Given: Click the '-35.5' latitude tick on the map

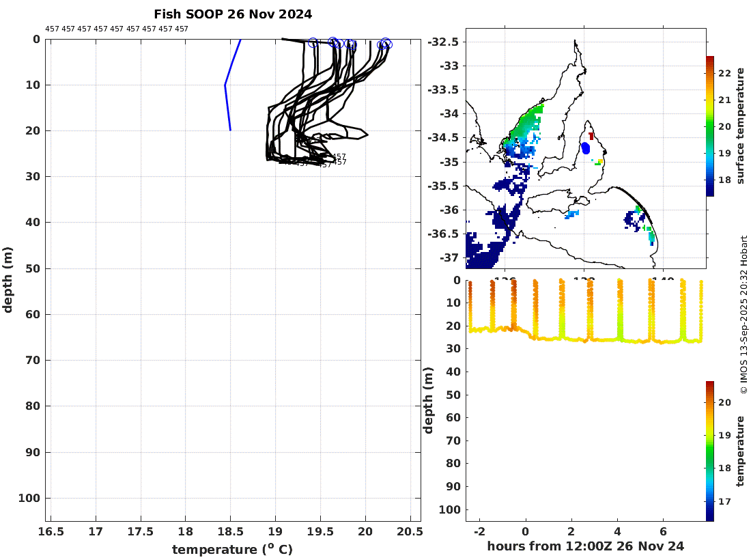Looking at the screenshot, I should click(443, 186).
